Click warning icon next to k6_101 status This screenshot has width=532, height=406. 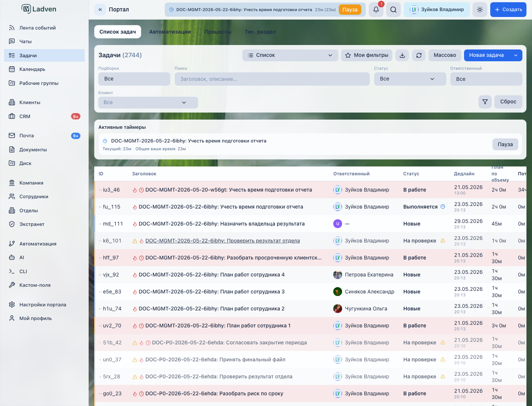pos(443,241)
